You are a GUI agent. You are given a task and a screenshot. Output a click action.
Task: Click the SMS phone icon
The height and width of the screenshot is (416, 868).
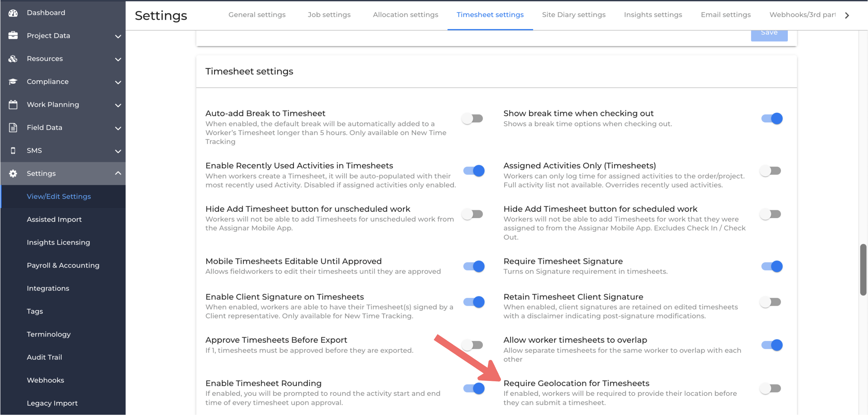coord(13,151)
